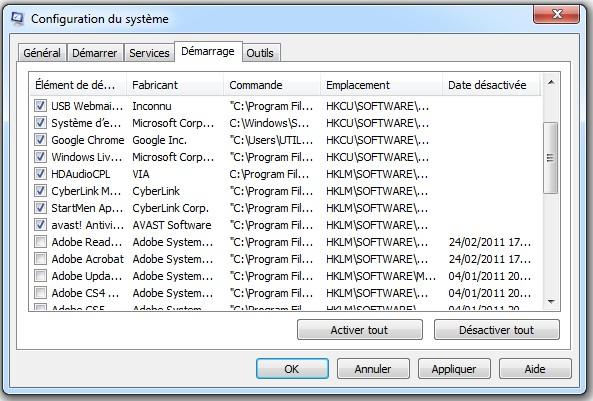Close the Configuration du système window

(x=556, y=14)
